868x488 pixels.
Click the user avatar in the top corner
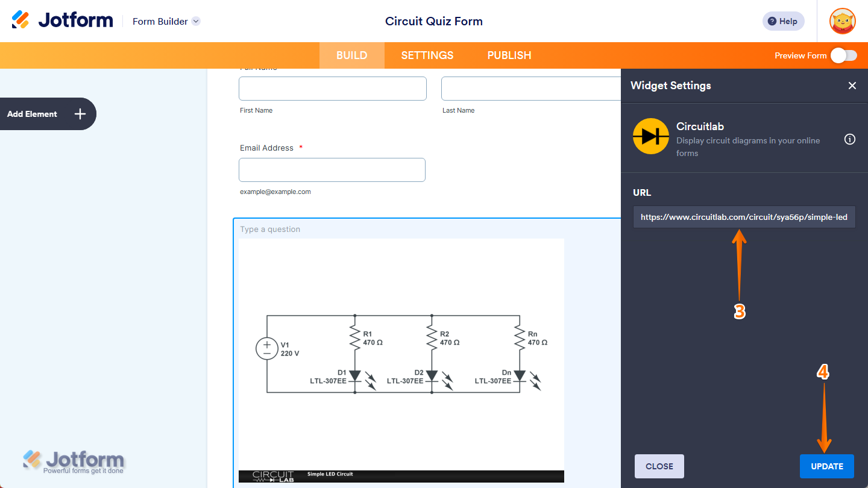(842, 21)
